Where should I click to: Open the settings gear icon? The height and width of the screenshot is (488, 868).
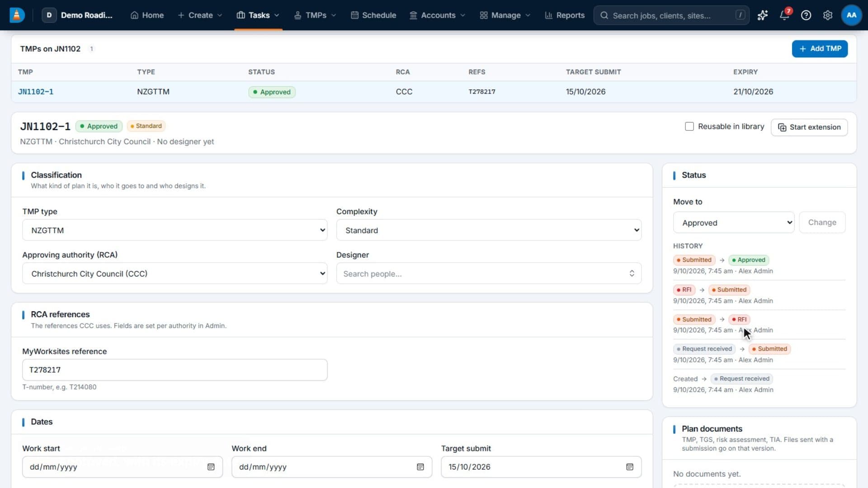tap(828, 15)
